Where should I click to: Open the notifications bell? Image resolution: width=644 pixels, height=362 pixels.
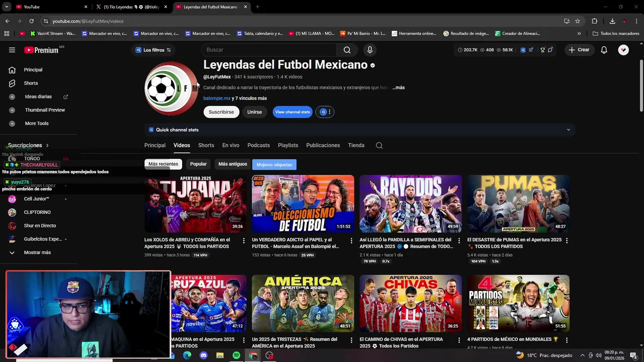pos(604,50)
